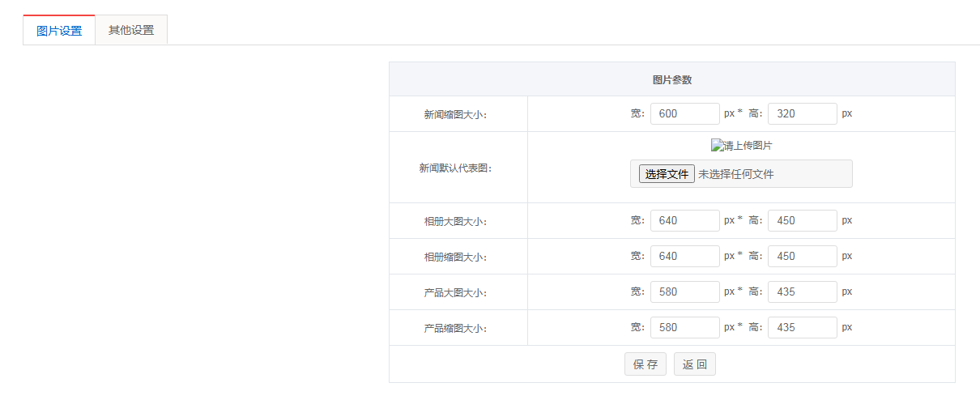Select the 相册缩图大小 width box
Viewport: 980px width, 400px height.
[684, 257]
